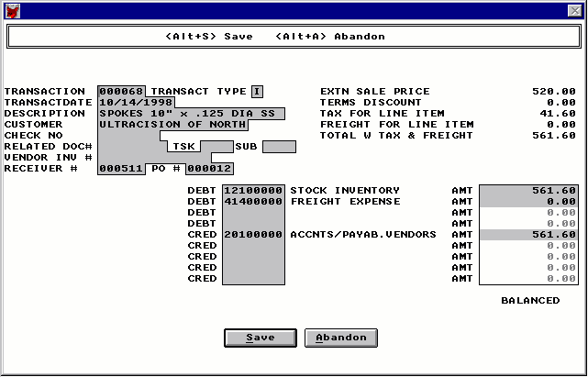This screenshot has width=588, height=377.
Task: Click the empty Related Doc# field
Action: (132, 146)
